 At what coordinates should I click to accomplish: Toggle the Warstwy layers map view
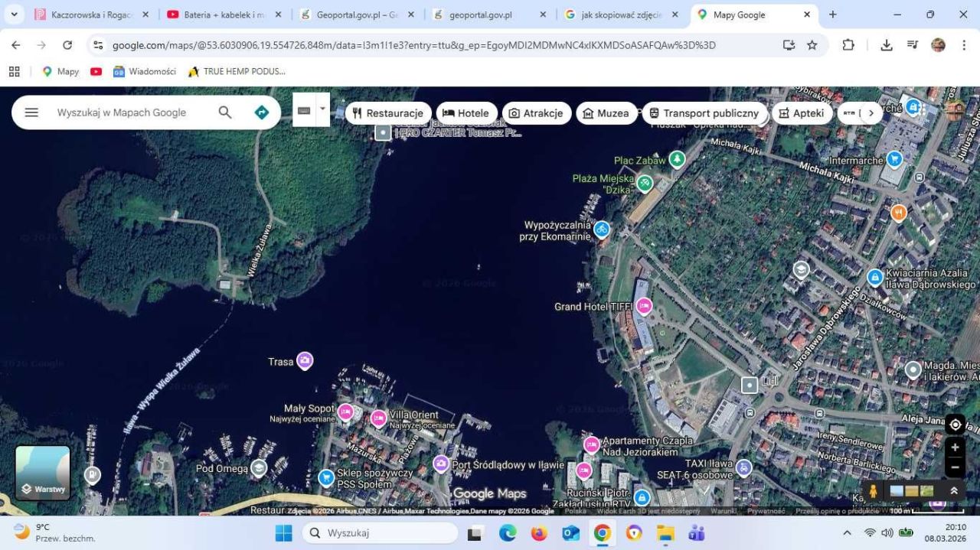43,473
